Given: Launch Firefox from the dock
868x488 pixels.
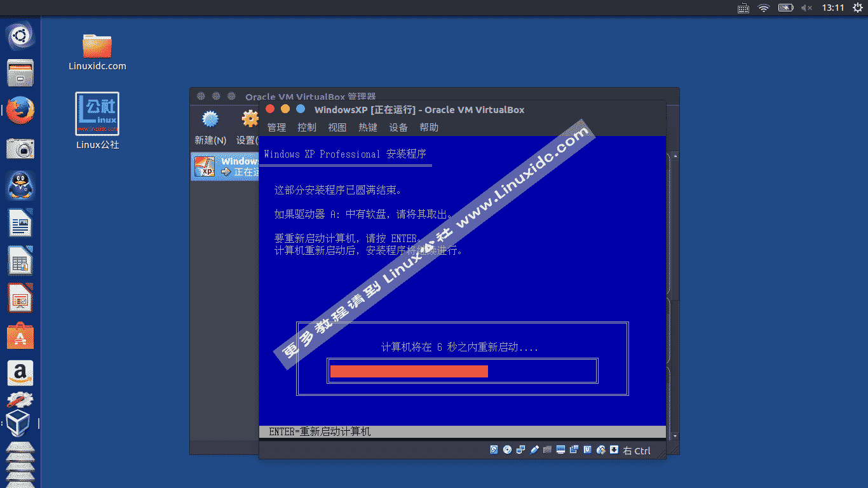Looking at the screenshot, I should [x=20, y=111].
